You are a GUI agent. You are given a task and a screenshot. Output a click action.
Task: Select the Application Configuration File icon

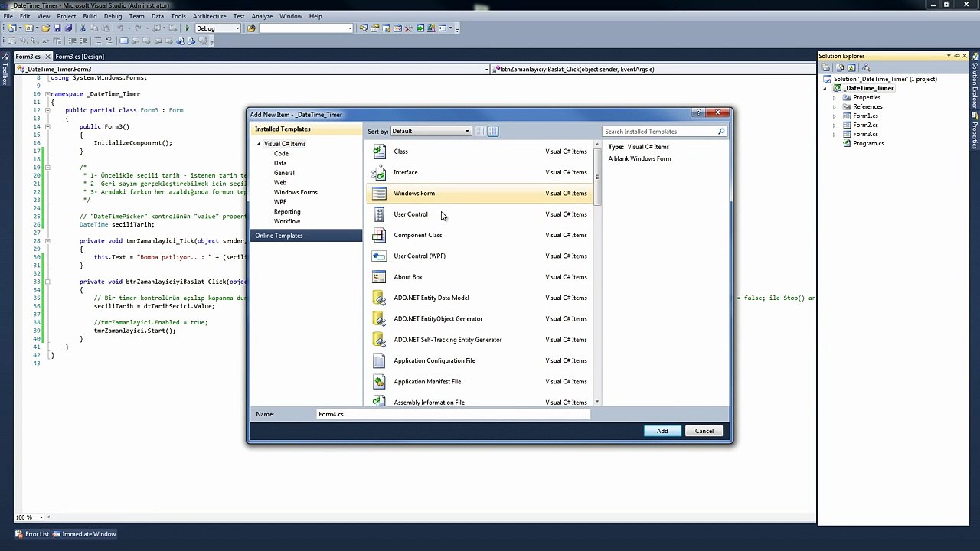coord(379,360)
